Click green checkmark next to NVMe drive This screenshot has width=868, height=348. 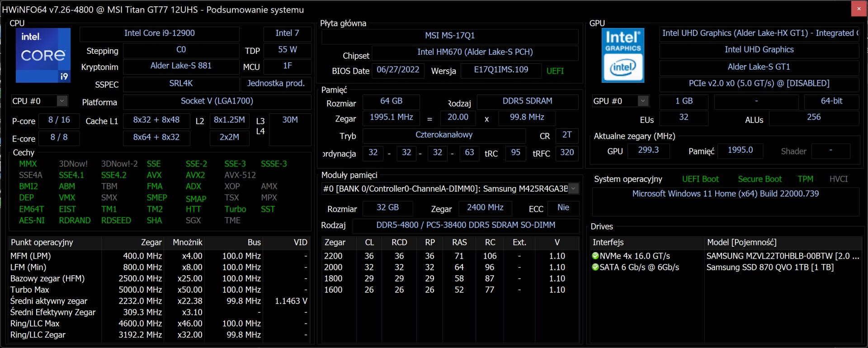[x=595, y=256]
